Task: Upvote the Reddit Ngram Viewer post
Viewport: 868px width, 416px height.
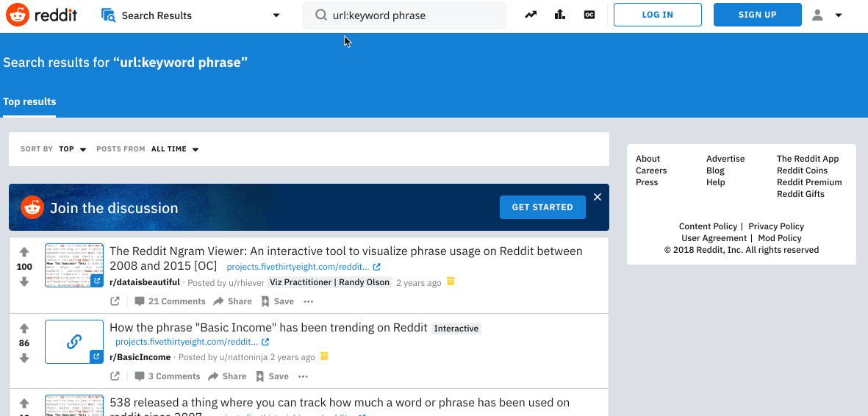Action: click(24, 253)
